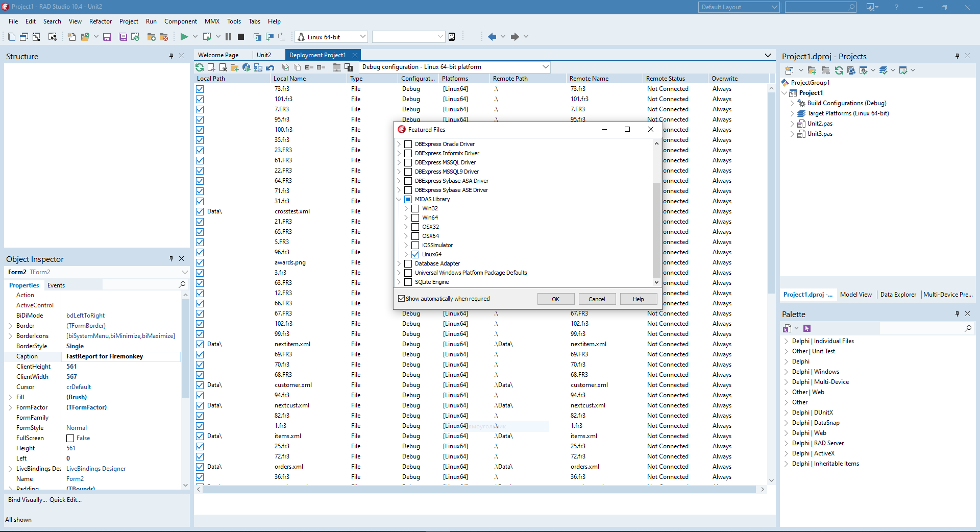Viewport: 980px width, 532px height.
Task: Uncheck the Linux64 checkbox under MIDAS Library
Action: (415, 254)
